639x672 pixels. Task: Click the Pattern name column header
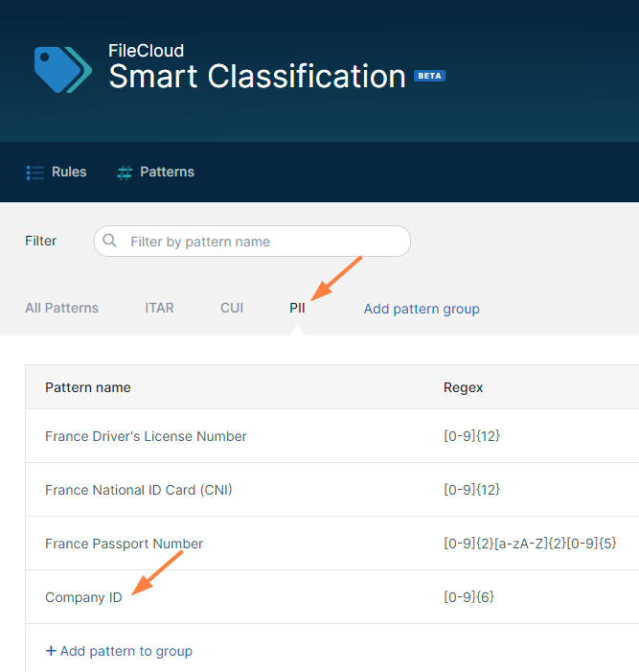tap(88, 387)
